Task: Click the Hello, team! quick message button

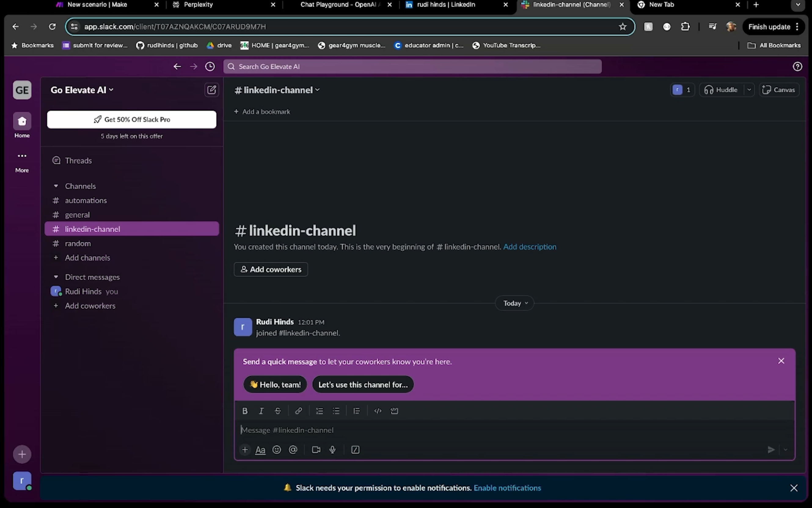Action: [x=275, y=384]
